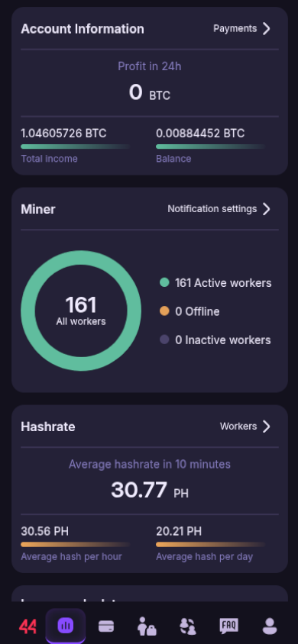Click the Total income progress bar
This screenshot has width=298, height=644.
(76, 147)
